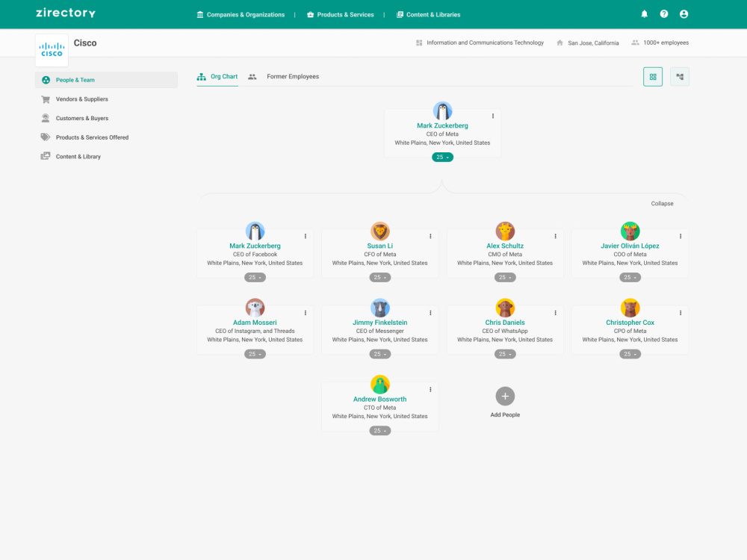
Task: Open Customers & Buyers section
Action: [x=82, y=118]
